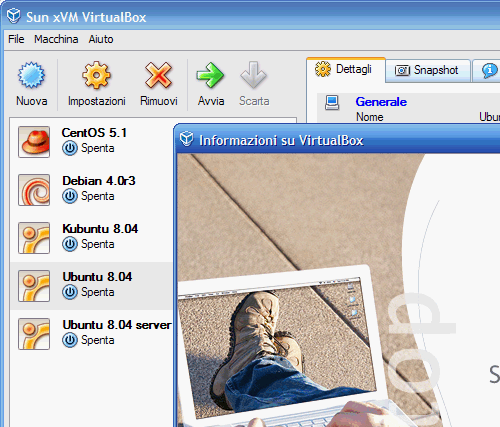
Task: Click the computer icon next to Generale
Action: [332, 103]
